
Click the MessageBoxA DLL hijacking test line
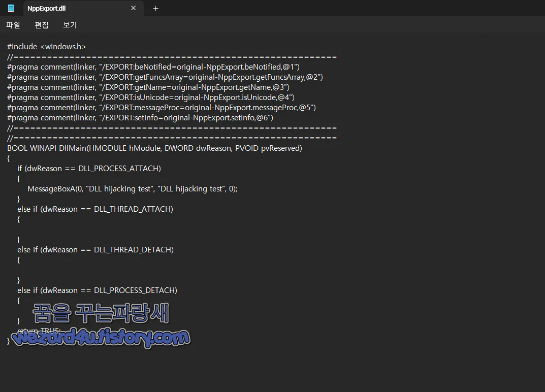click(133, 189)
